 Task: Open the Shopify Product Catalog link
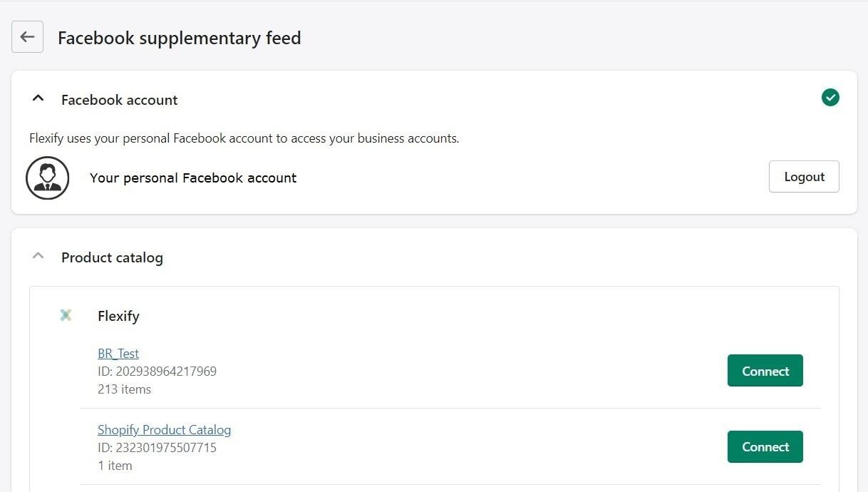[164, 429]
